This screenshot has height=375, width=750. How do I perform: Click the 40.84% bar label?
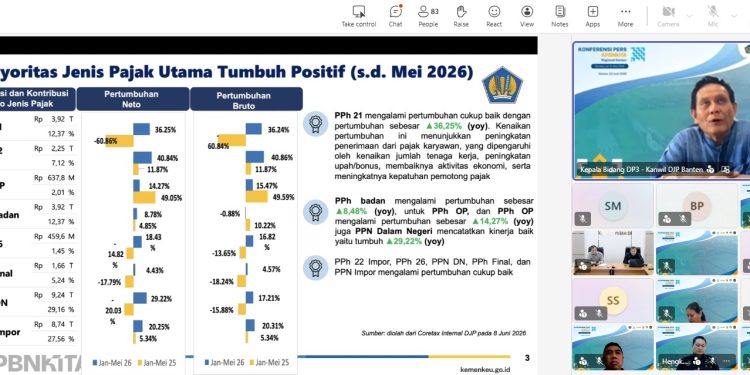[x=167, y=157]
